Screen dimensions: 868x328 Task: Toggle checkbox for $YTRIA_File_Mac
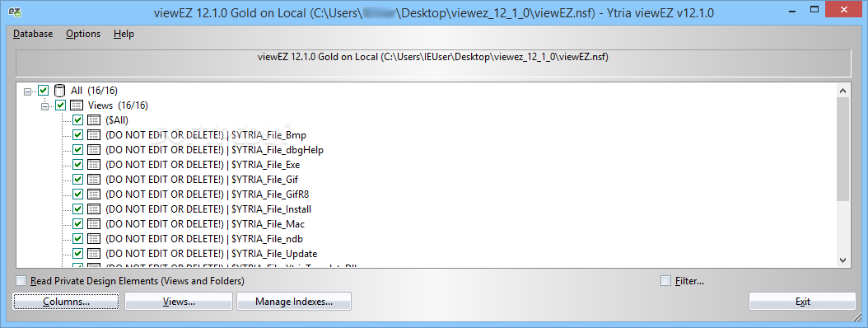(77, 224)
